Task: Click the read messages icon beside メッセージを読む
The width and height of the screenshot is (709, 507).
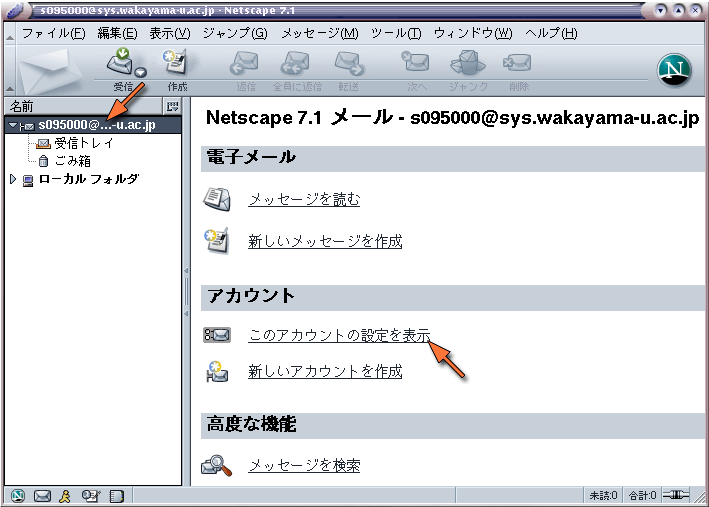Action: pyautogui.click(x=217, y=199)
